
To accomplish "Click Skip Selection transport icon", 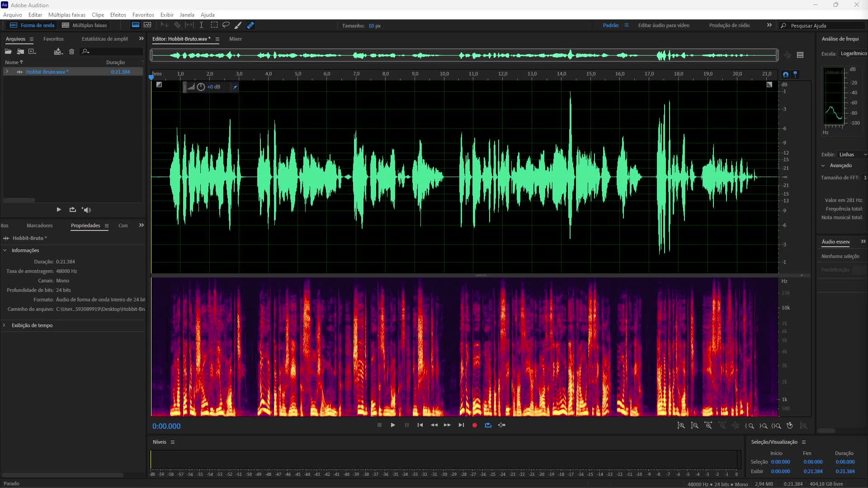I will [x=502, y=425].
